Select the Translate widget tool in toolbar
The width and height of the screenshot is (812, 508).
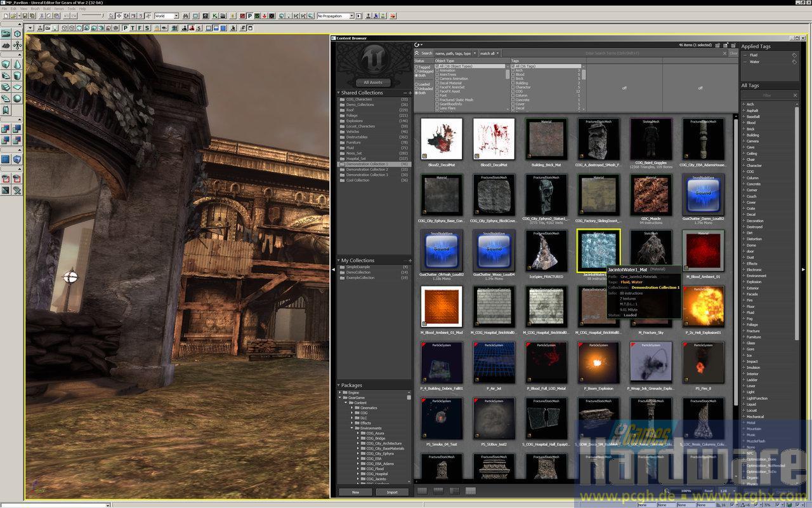(119, 16)
